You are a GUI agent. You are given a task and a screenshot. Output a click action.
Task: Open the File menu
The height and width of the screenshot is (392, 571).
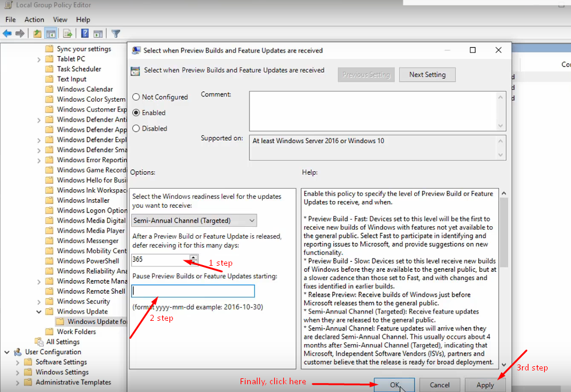click(11, 20)
